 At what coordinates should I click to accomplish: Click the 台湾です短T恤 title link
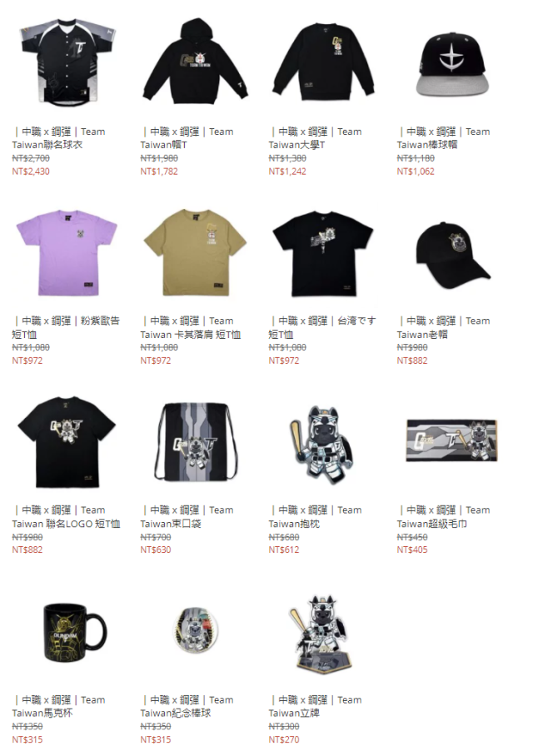[322, 327]
